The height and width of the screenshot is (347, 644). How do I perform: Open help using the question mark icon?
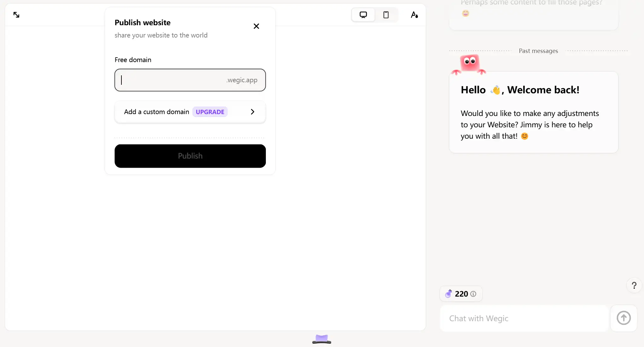tap(634, 285)
